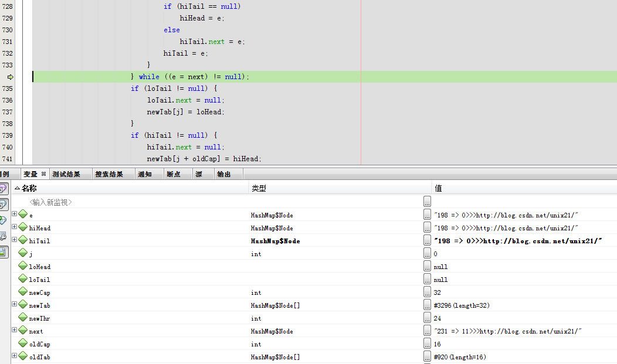Click the code line newTab[j] = loHead;
617x364 pixels.
click(186, 112)
